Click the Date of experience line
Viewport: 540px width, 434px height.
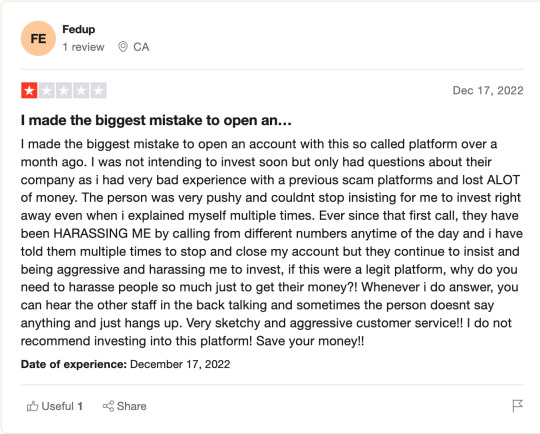(x=125, y=364)
